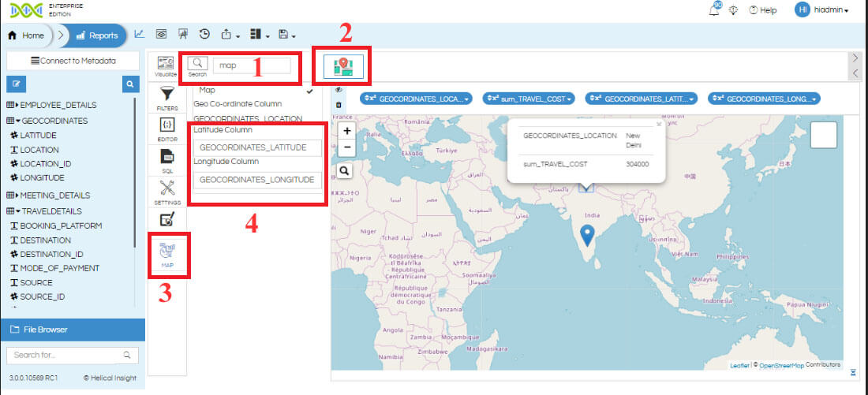Open the Leaflet attribution link
Screen dimensions: 868x395
click(739, 365)
